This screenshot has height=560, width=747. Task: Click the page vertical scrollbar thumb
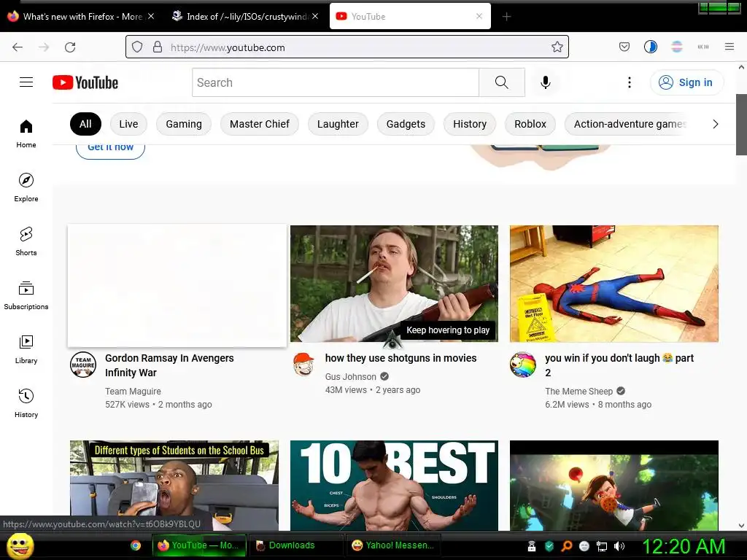741,125
